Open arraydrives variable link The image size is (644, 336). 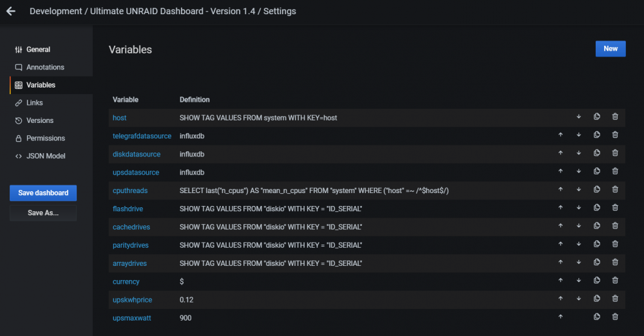point(130,263)
